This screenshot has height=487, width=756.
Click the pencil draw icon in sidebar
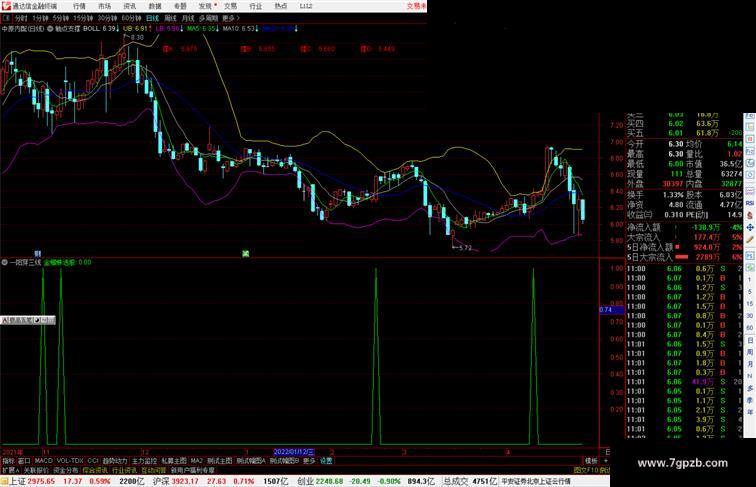point(750,239)
